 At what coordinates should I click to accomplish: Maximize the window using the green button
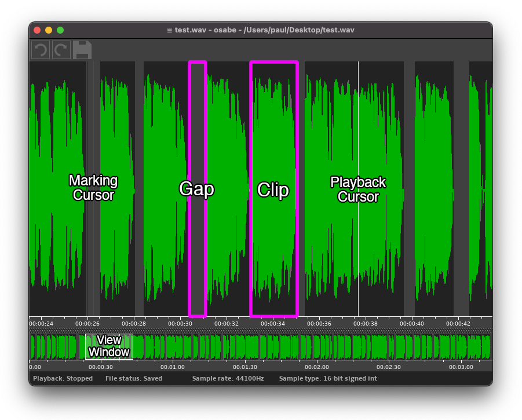(60, 30)
